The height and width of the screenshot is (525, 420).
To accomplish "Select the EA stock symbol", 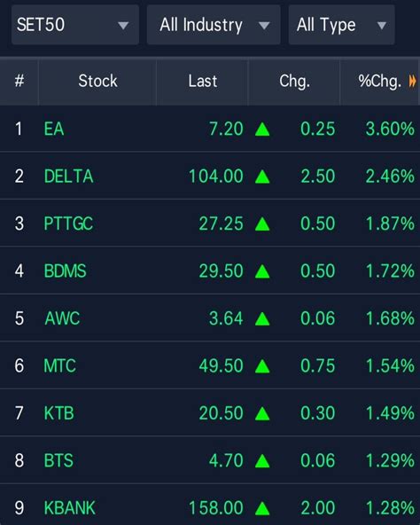I will click(54, 129).
